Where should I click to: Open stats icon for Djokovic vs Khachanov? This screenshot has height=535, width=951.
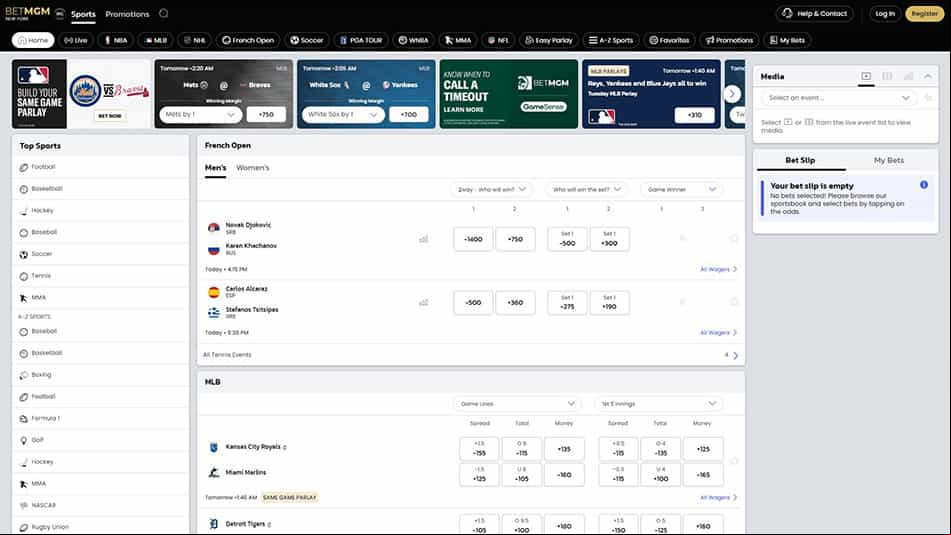tap(423, 239)
